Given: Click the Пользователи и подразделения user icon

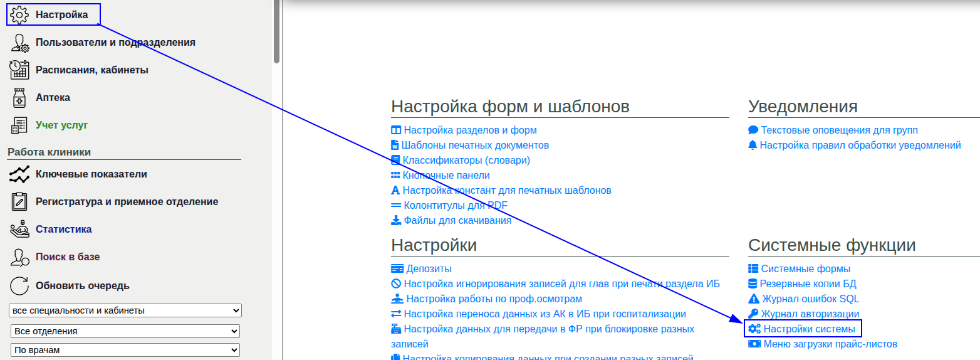Looking at the screenshot, I should [x=20, y=43].
